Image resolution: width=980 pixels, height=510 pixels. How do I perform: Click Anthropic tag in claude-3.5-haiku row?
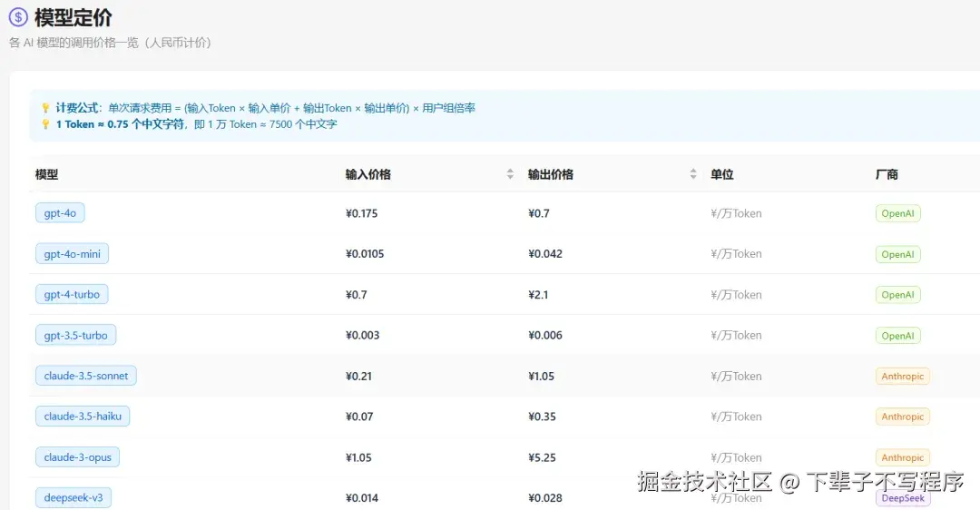[x=903, y=417]
